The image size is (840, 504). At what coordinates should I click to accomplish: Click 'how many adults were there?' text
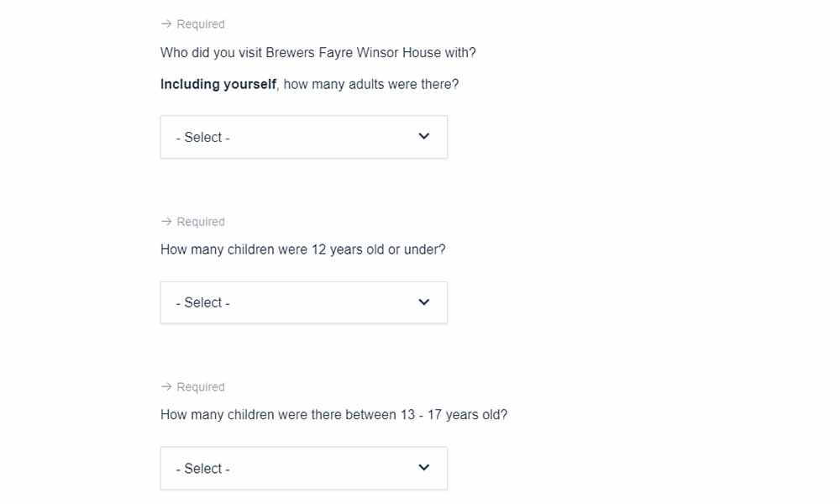371,84
